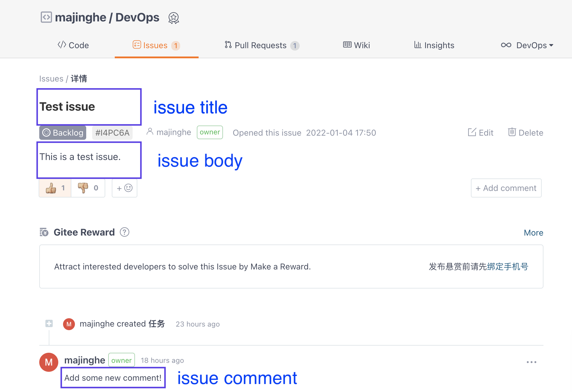Click the Gitee Reward help question mark

125,232
